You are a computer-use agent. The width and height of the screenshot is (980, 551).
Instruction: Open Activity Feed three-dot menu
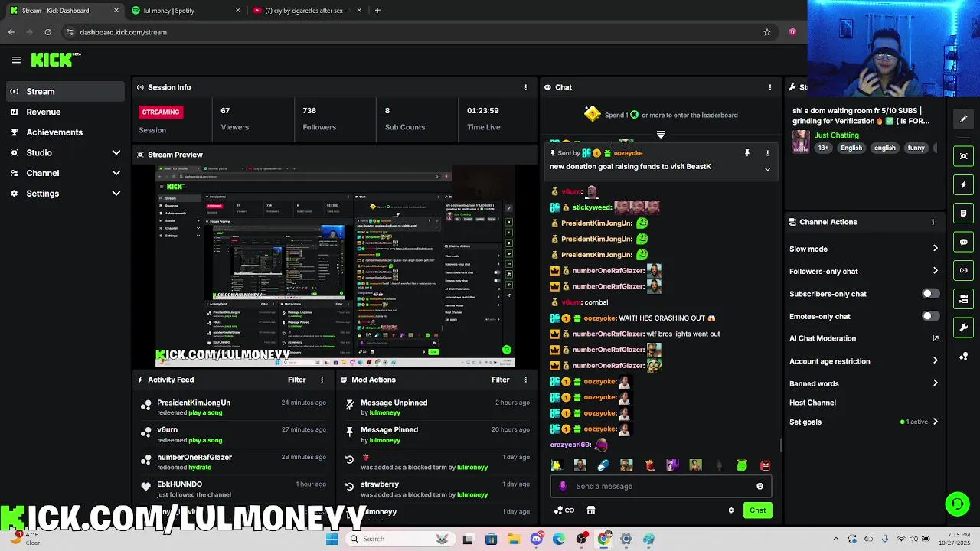pyautogui.click(x=322, y=380)
